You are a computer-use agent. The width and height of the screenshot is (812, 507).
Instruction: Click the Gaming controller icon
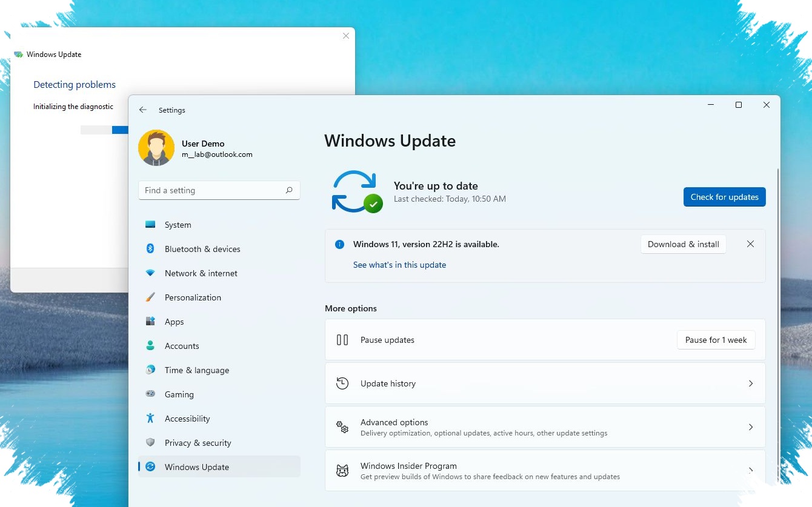coord(150,394)
